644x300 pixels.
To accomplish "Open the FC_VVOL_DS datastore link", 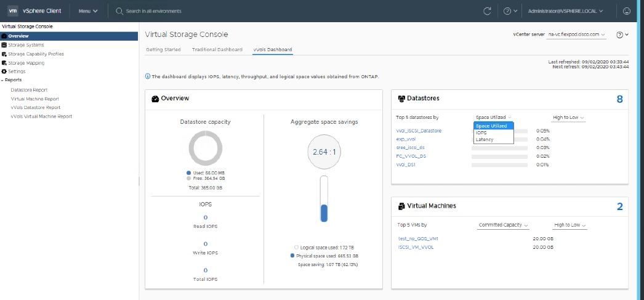I will pyautogui.click(x=410, y=156).
